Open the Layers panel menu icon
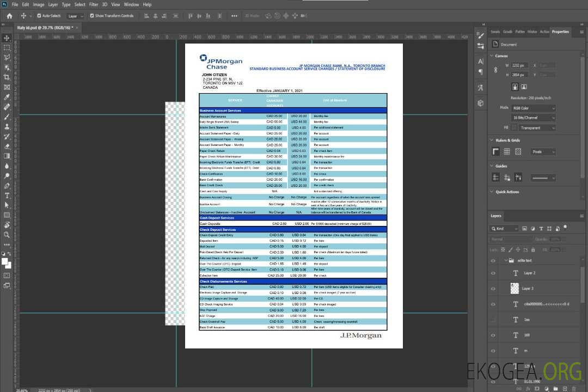This screenshot has height=392, width=588. click(x=581, y=216)
